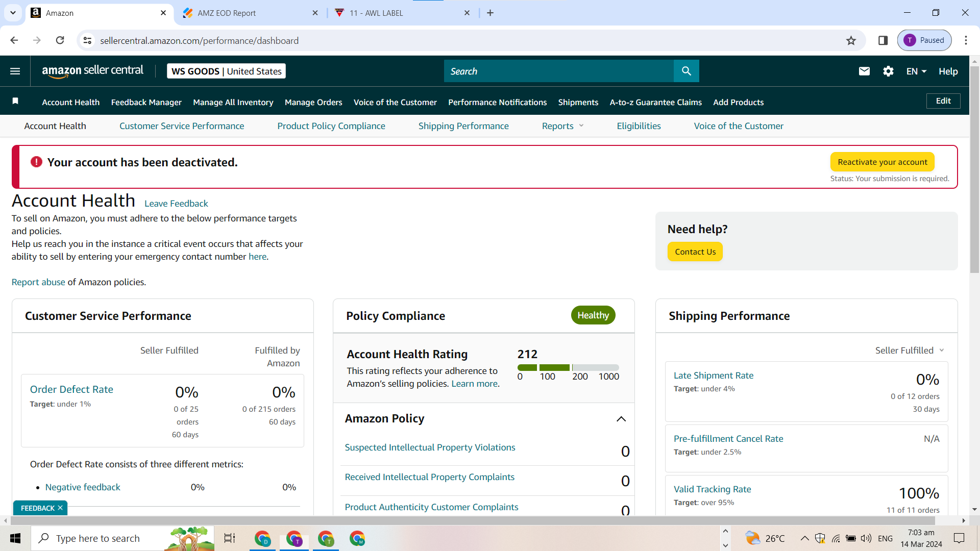The height and width of the screenshot is (551, 980).
Task: Open the Chrome taskbar icon with green T badge
Action: [326, 538]
